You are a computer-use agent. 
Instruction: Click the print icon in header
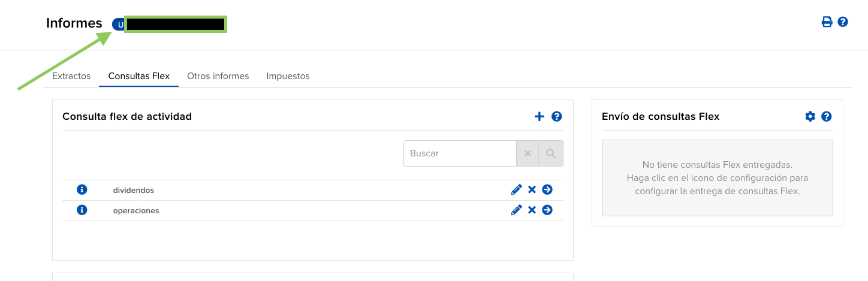(827, 22)
